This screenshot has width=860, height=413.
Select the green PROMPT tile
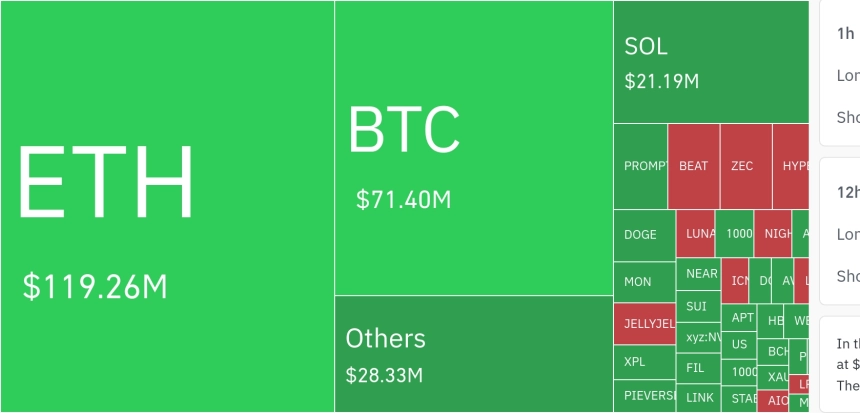pyautogui.click(x=640, y=166)
